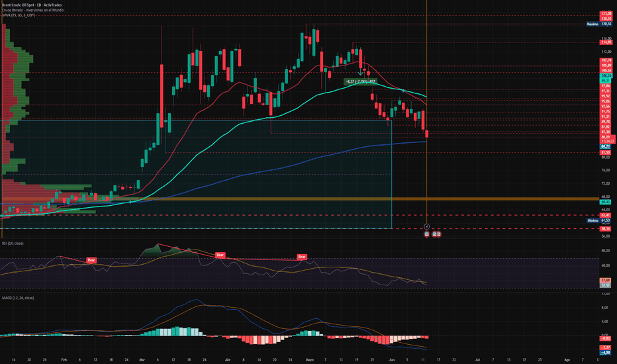
Task: Click the Brent Crude Oil Spot chart title
Action: click(32, 5)
